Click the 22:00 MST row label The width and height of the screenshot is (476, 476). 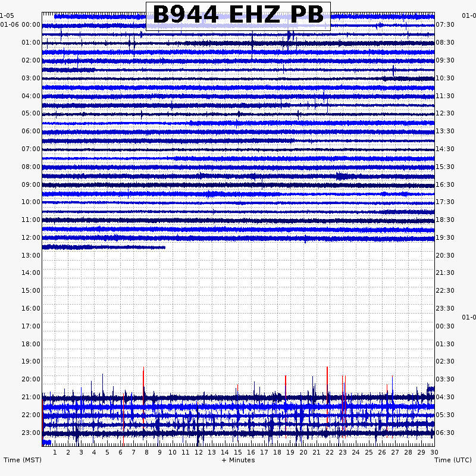point(31,415)
